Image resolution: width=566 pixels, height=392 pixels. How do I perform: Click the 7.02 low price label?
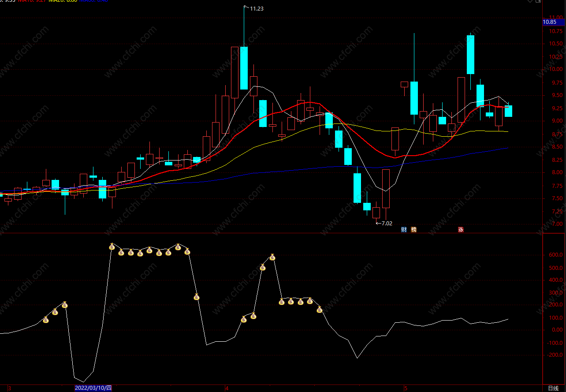(387, 224)
